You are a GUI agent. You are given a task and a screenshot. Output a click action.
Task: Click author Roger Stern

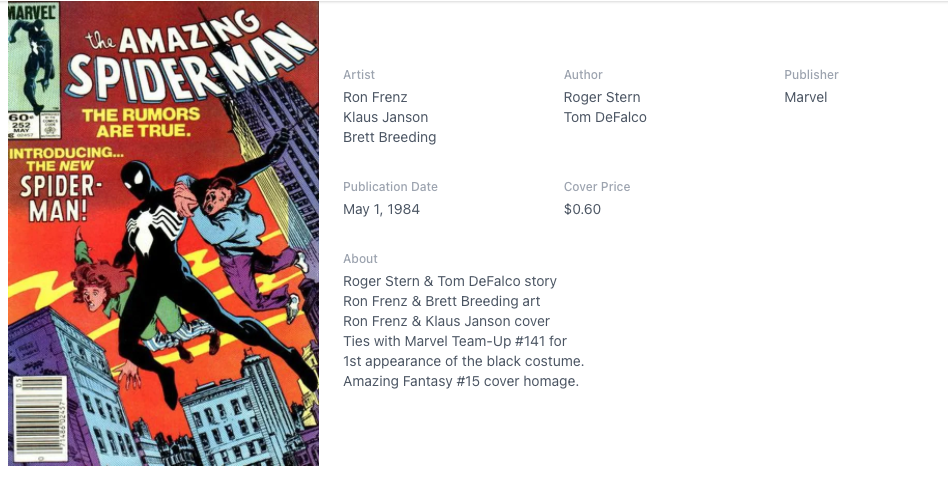point(602,97)
